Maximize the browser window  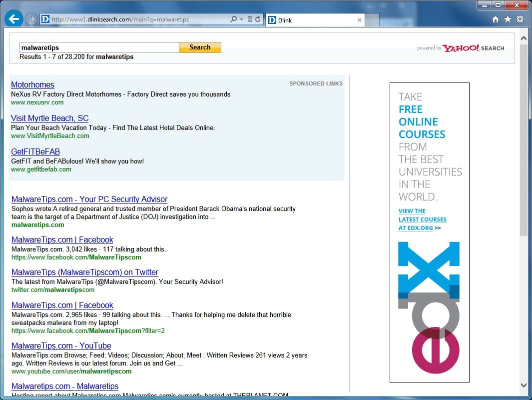pos(498,5)
